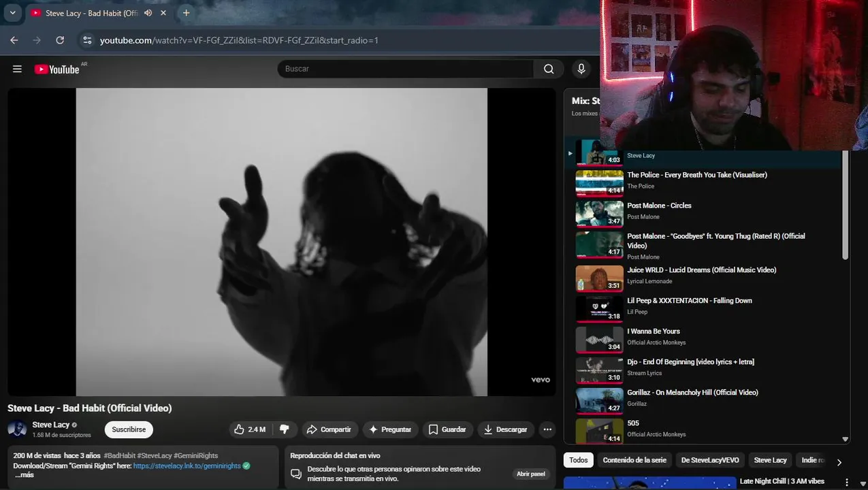Open a new browser tab
This screenshot has height=490, width=868.
click(186, 13)
